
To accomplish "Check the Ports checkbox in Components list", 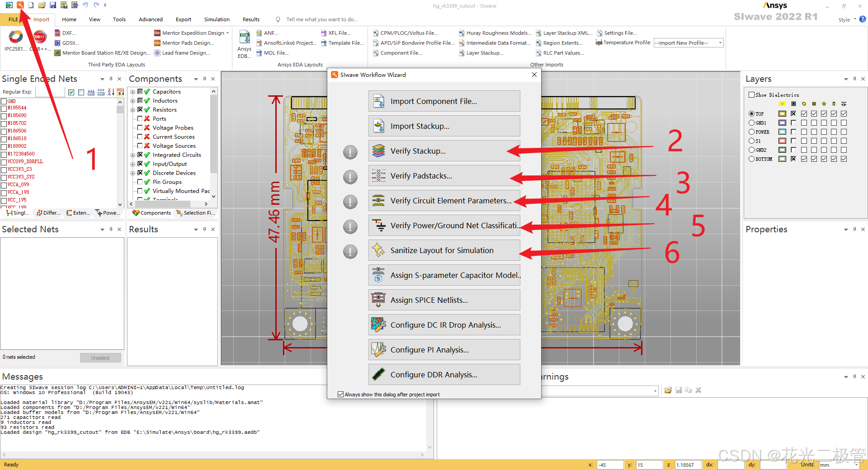I will pyautogui.click(x=139, y=118).
